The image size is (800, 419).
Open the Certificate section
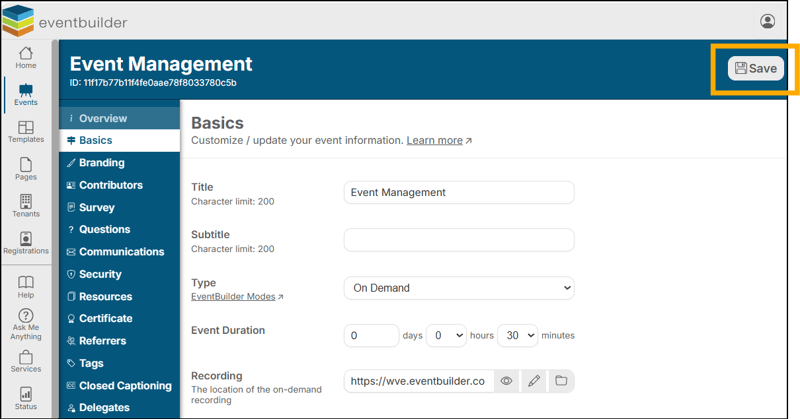[119, 318]
